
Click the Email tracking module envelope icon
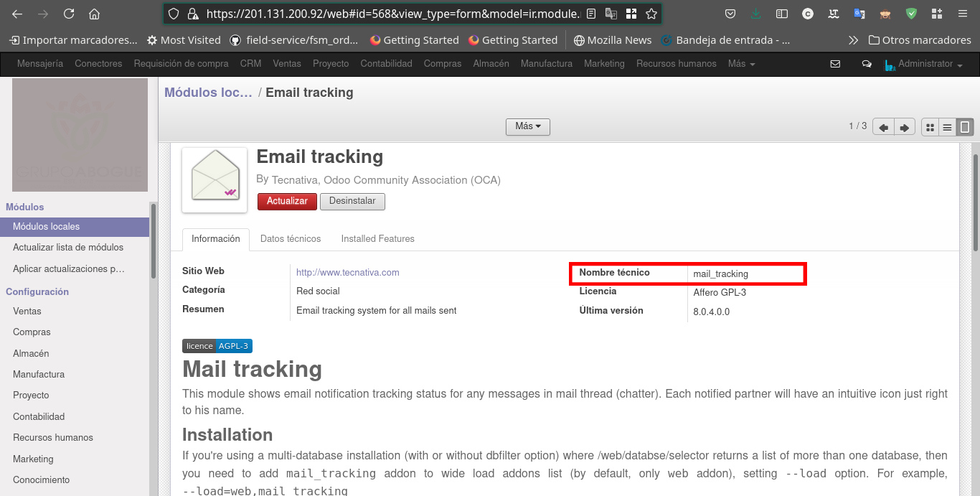pos(215,180)
